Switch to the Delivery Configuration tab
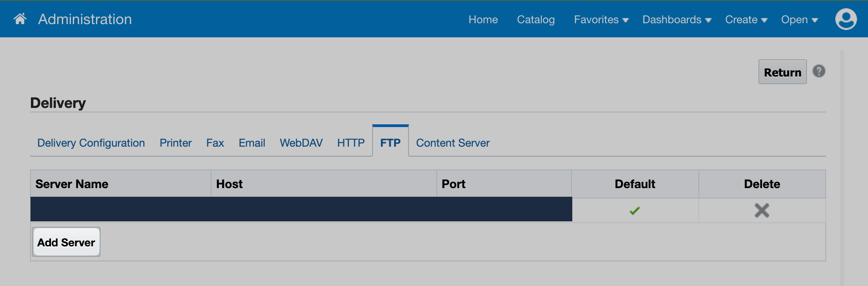 tap(91, 143)
